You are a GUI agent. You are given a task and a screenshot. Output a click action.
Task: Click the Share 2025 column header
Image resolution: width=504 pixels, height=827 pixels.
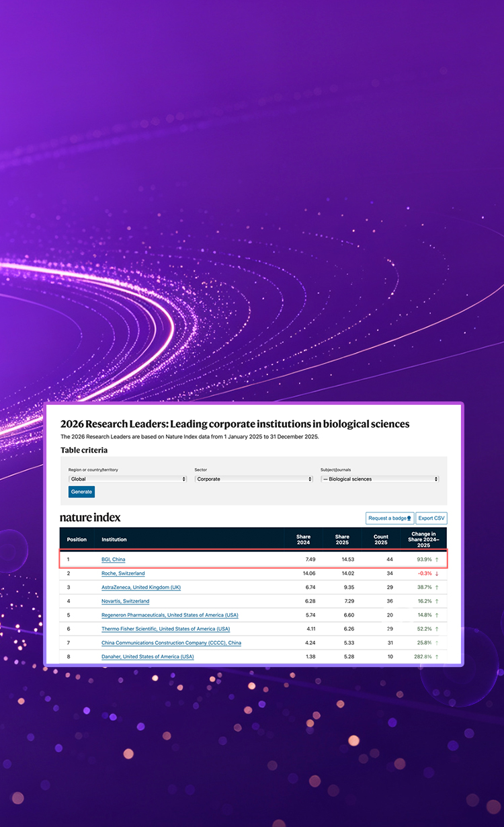[342, 539]
